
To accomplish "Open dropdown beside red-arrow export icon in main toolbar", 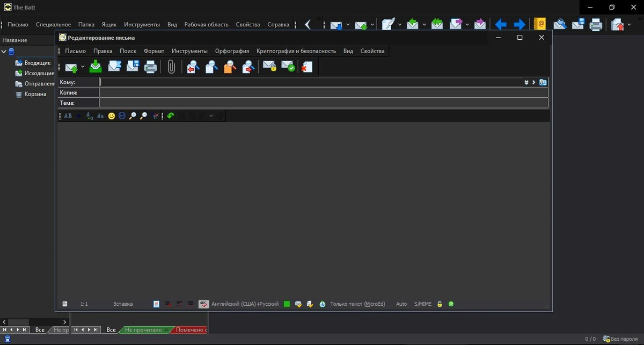I will tap(629, 24).
